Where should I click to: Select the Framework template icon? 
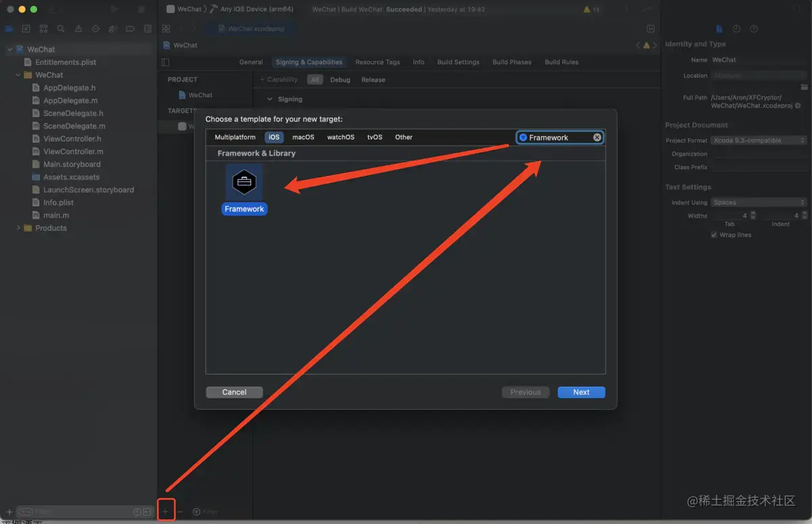click(244, 182)
